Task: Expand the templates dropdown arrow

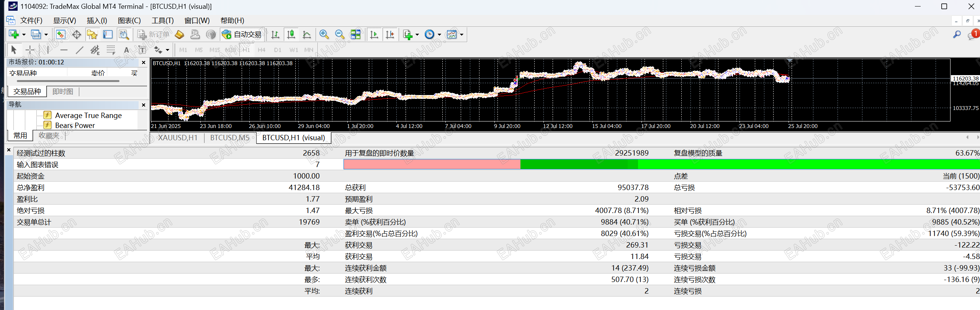Action: pos(461,34)
